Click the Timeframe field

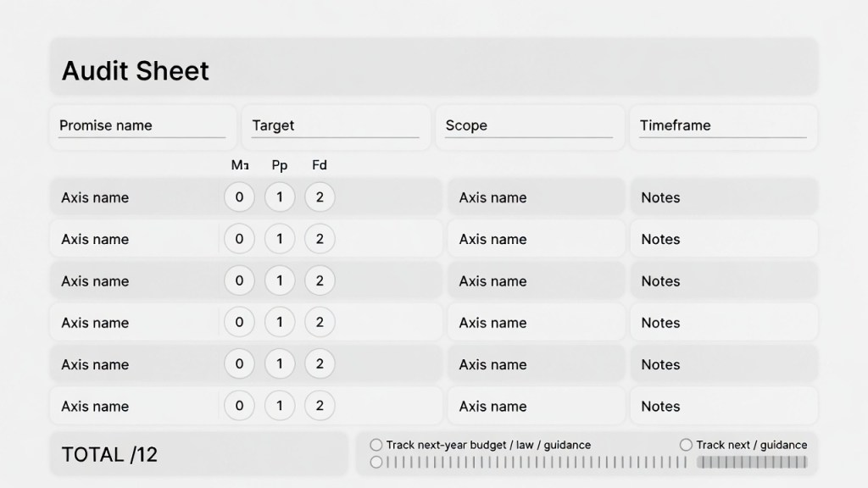click(723, 126)
